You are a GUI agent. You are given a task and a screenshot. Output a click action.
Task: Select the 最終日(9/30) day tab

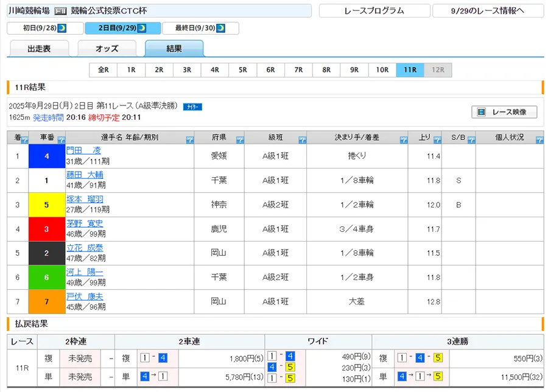200,29
